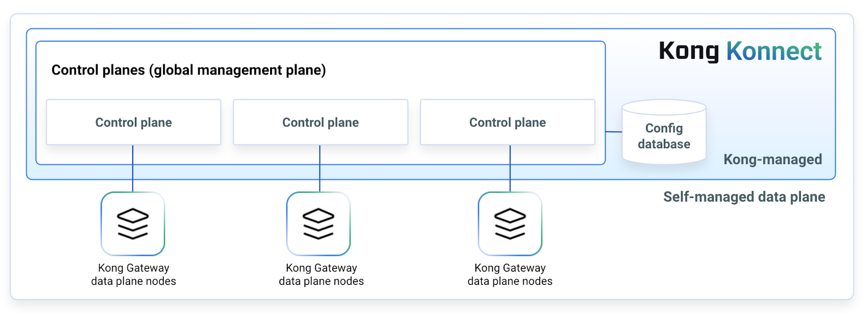Click the Kong-managed label

point(772,159)
